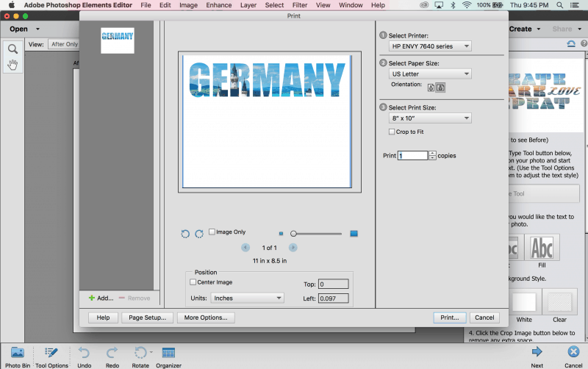Click the large image size icon

pyautogui.click(x=354, y=234)
